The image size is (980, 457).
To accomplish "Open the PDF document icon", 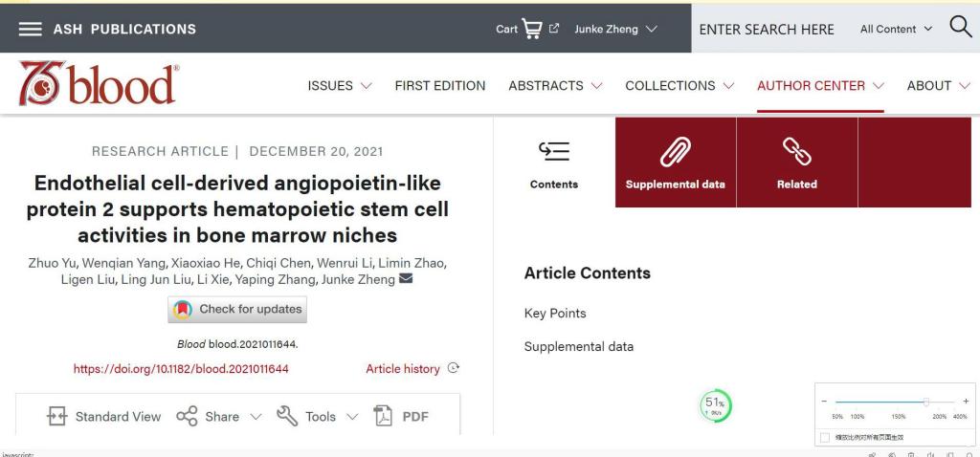I will coord(383,416).
